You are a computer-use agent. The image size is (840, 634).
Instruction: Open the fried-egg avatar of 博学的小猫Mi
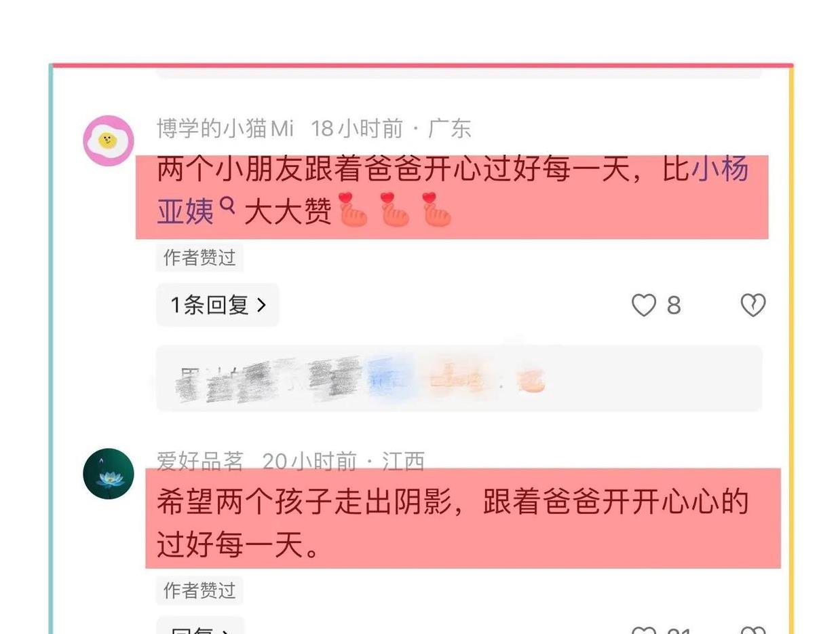click(x=109, y=141)
